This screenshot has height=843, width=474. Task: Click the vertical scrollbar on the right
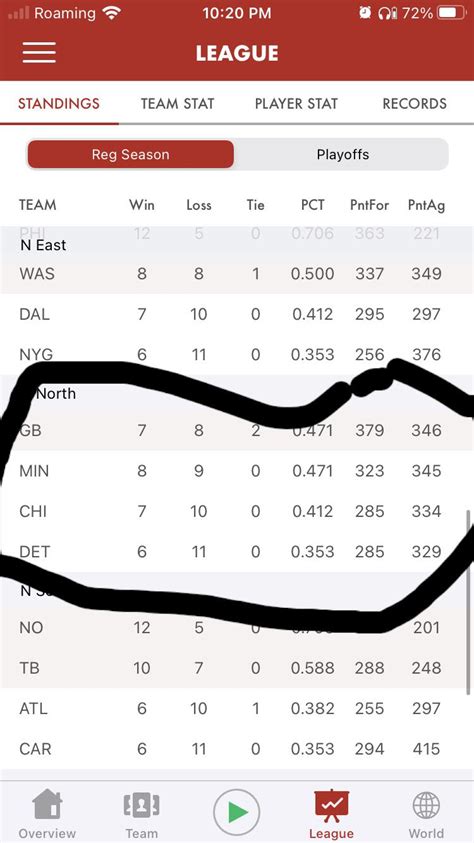tap(469, 602)
